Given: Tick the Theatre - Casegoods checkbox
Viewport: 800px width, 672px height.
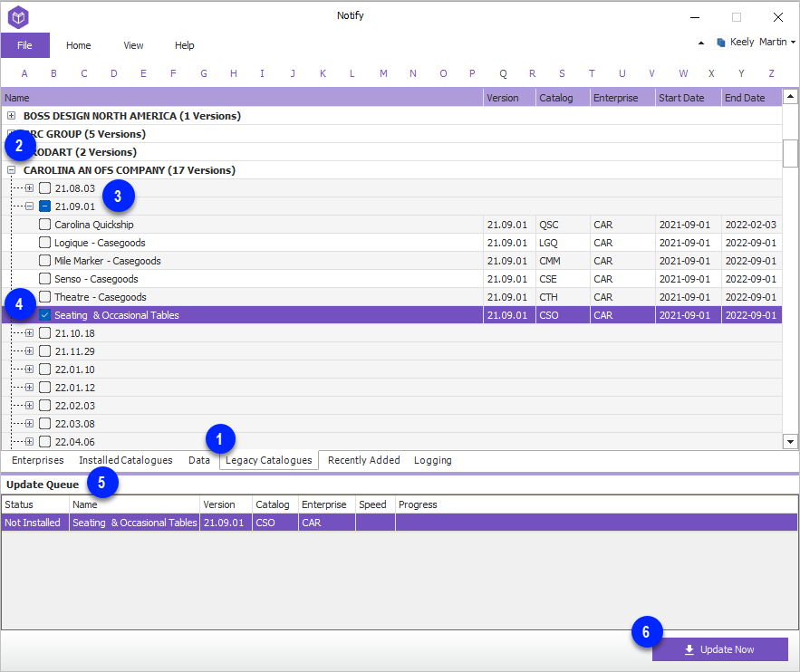Looking at the screenshot, I should click(x=45, y=297).
